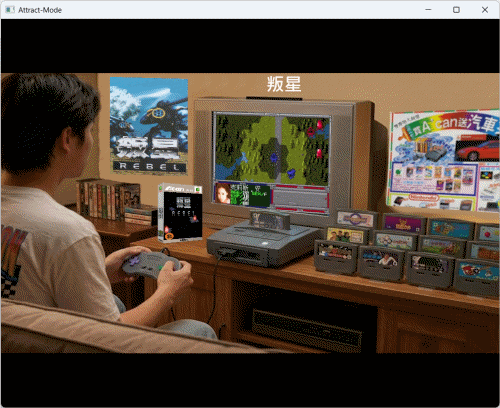Click the game title 叛星
Screen dimensions: 500x408
coord(284,84)
